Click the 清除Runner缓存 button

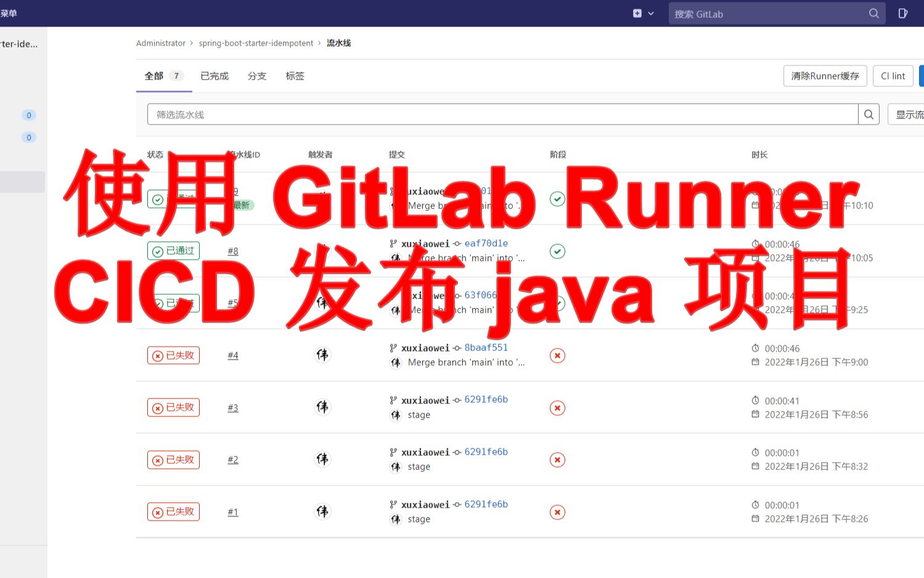[825, 76]
